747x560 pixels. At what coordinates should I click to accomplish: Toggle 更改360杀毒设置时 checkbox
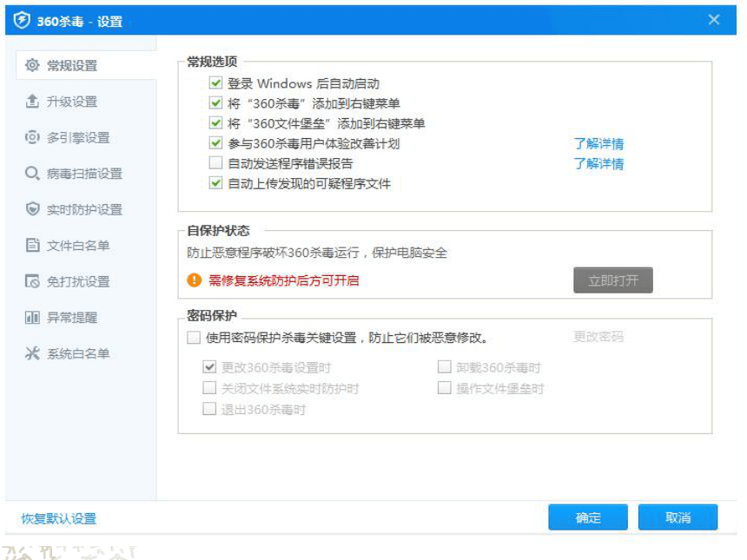[x=209, y=366]
